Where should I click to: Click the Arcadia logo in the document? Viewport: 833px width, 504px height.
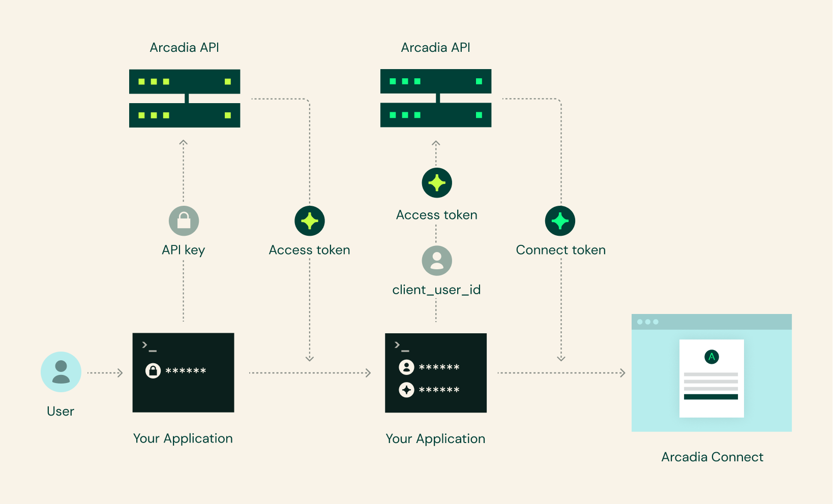click(711, 357)
